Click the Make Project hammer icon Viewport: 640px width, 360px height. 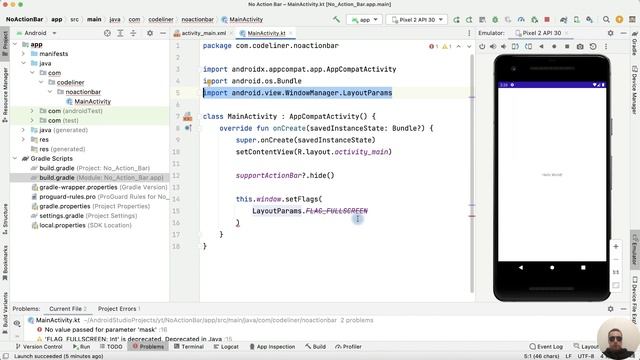[336, 19]
